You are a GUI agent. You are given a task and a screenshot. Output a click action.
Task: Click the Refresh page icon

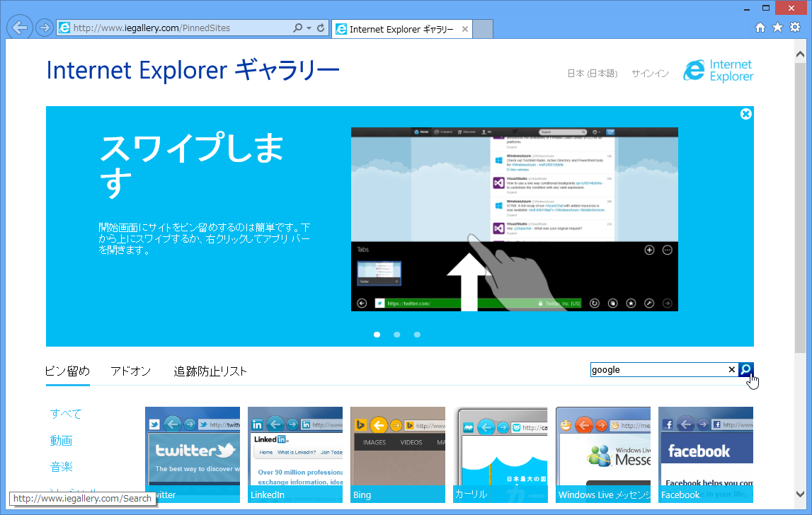(321, 28)
